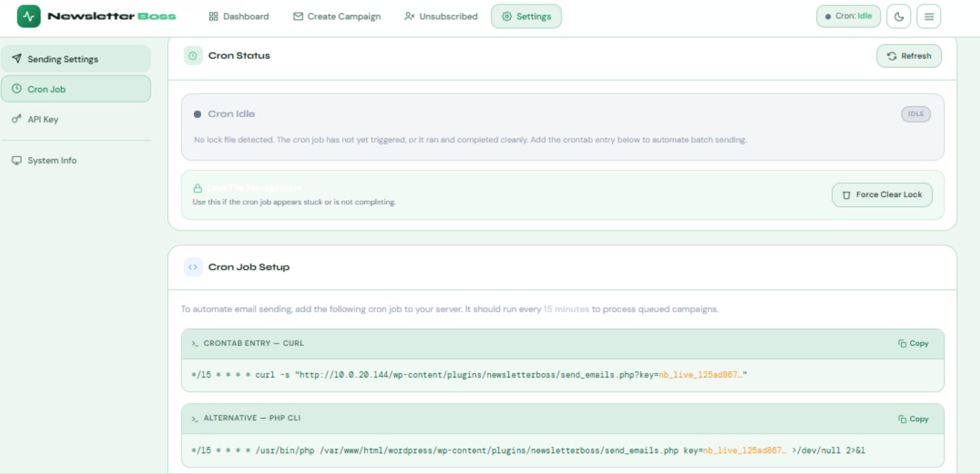Select the Settings tab

point(526,16)
